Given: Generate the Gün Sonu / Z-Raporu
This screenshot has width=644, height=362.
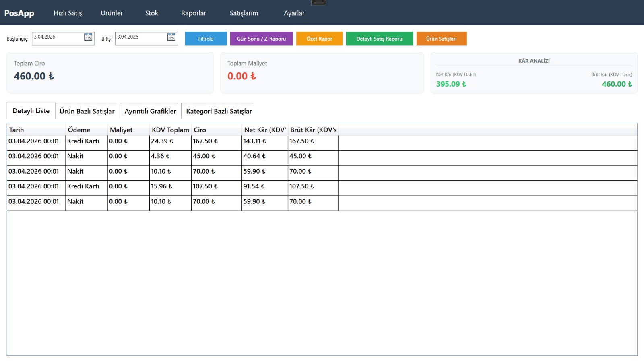Looking at the screenshot, I should 261,39.
